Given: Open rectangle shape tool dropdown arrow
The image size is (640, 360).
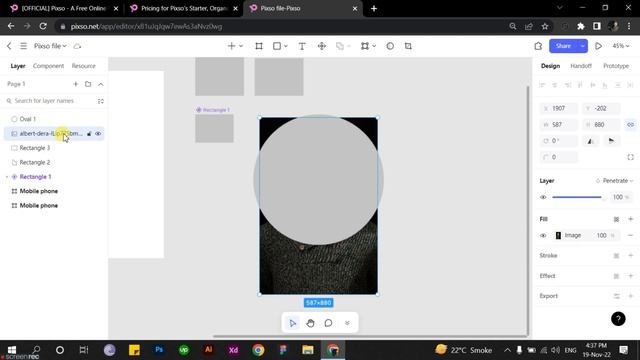Looking at the screenshot, I should pyautogui.click(x=286, y=46).
